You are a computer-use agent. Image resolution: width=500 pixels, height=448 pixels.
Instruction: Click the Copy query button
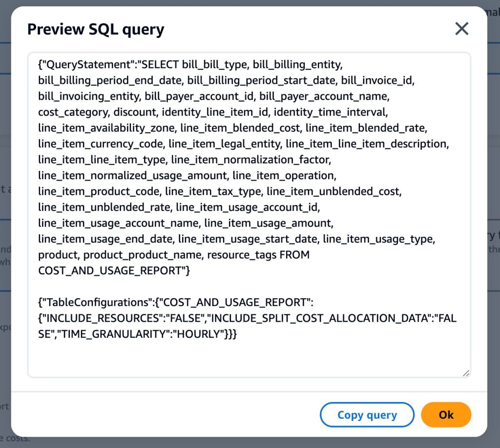(x=367, y=414)
